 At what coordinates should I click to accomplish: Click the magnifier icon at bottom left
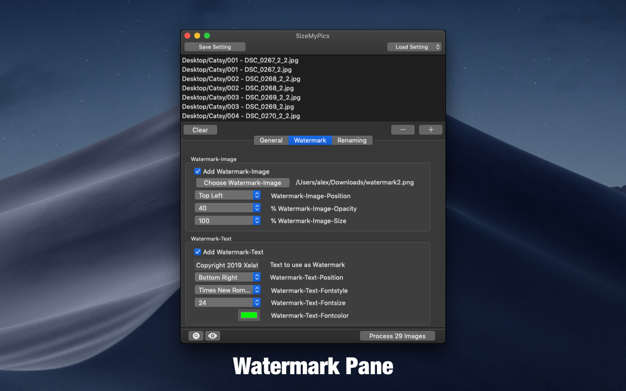(x=196, y=336)
